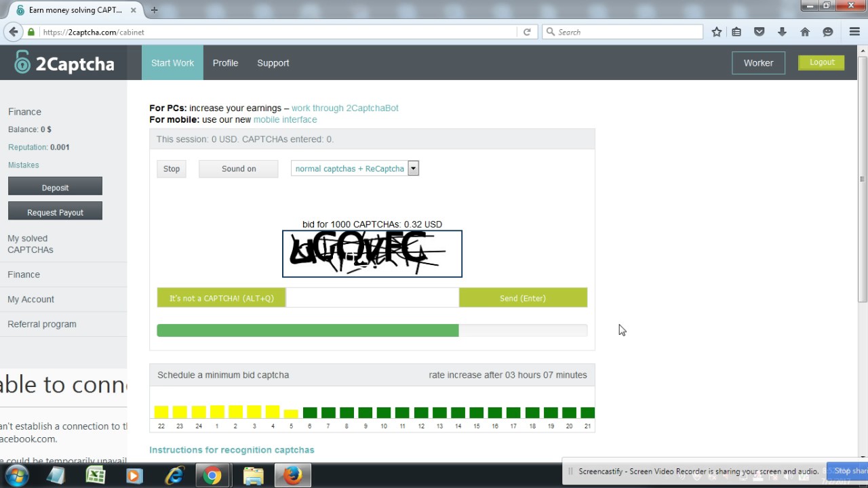Toggle the Sound on button
The image size is (868, 488).
pyautogui.click(x=239, y=169)
